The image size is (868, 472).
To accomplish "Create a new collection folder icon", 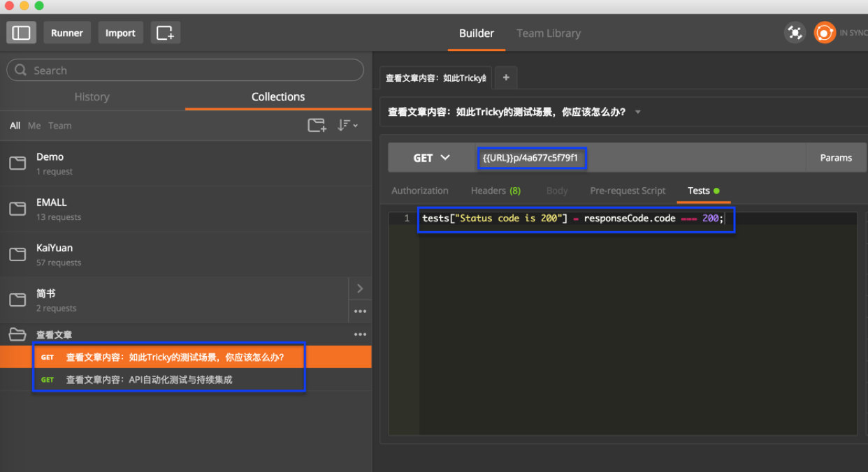I will click(x=317, y=126).
